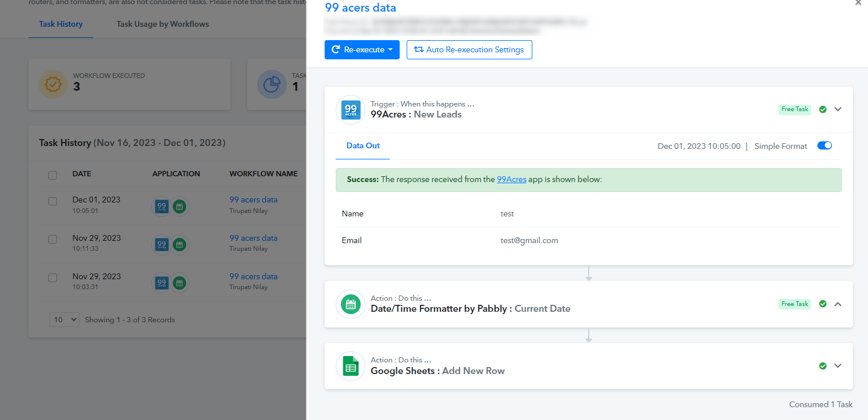This screenshot has height=420, width=868.
Task: Click the 'Consumed 1 Task' text
Action: point(821,405)
